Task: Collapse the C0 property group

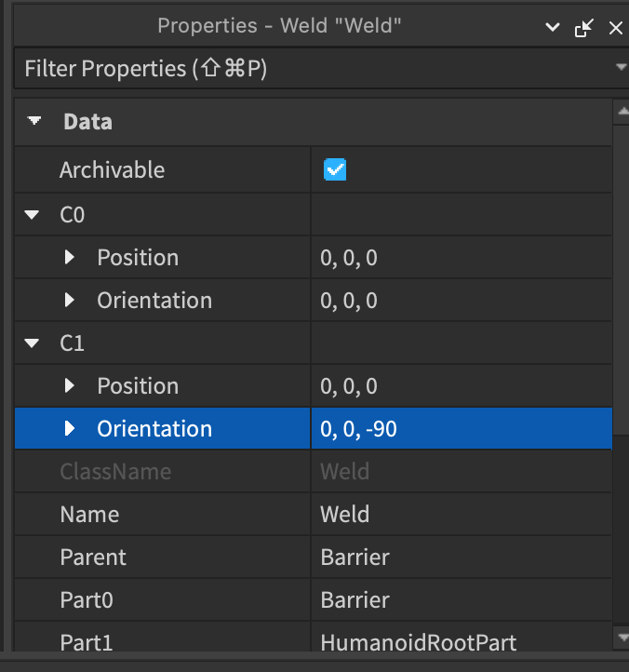Action: point(33,215)
